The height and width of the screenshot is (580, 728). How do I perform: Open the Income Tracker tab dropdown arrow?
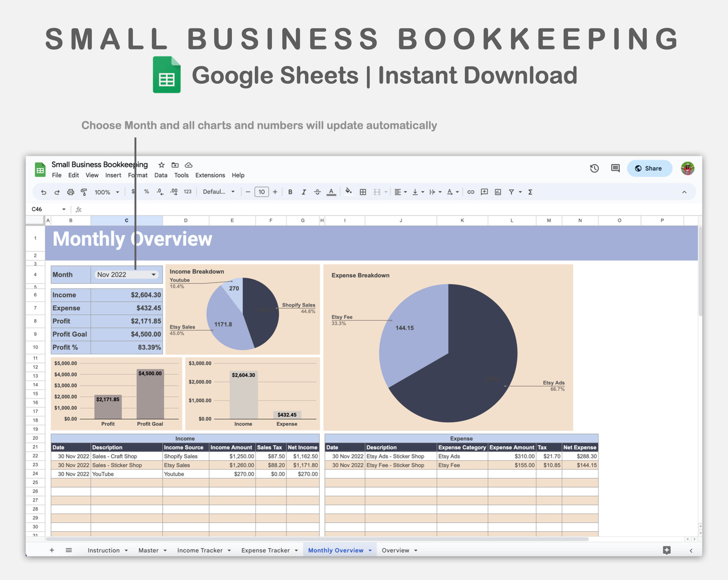pos(229,550)
